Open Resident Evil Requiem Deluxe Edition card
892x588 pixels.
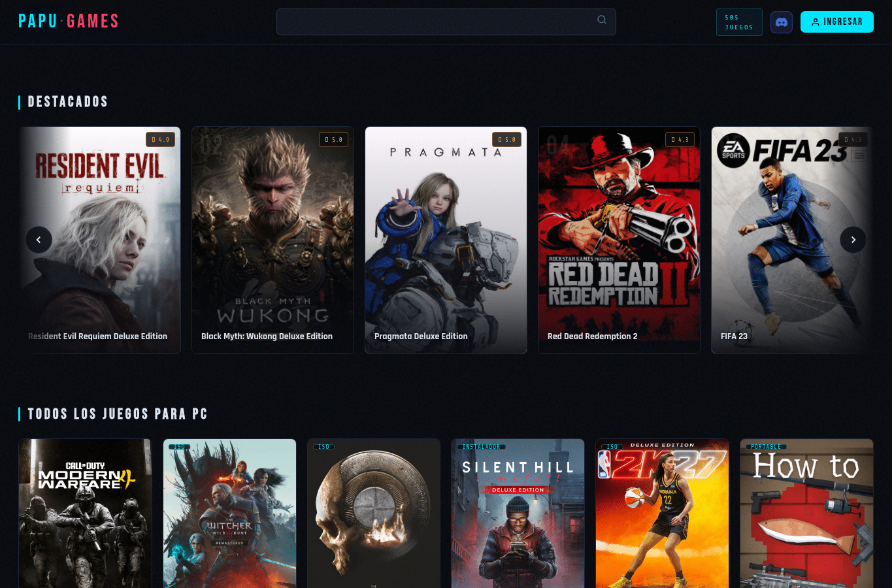coord(99,240)
